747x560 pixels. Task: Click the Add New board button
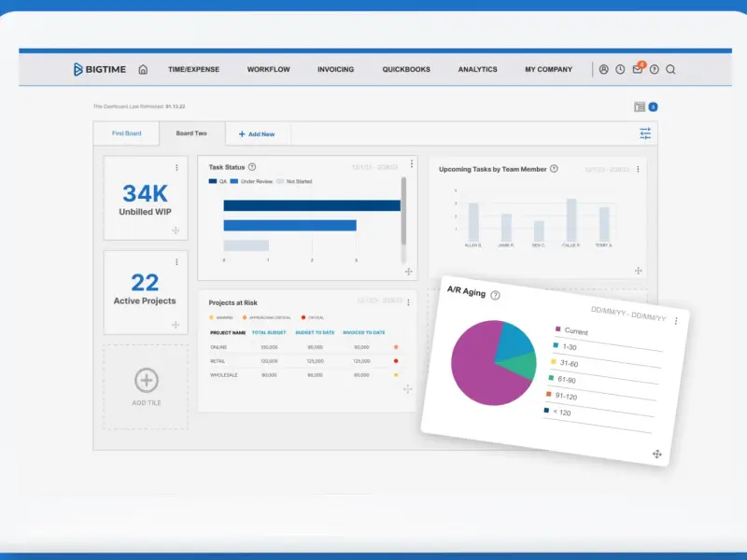(257, 134)
